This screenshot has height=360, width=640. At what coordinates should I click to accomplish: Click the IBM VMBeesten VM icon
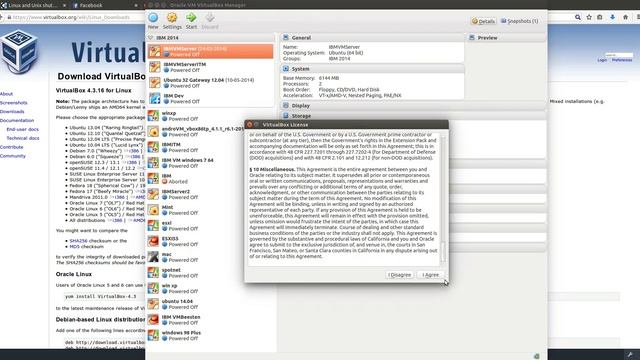153,320
